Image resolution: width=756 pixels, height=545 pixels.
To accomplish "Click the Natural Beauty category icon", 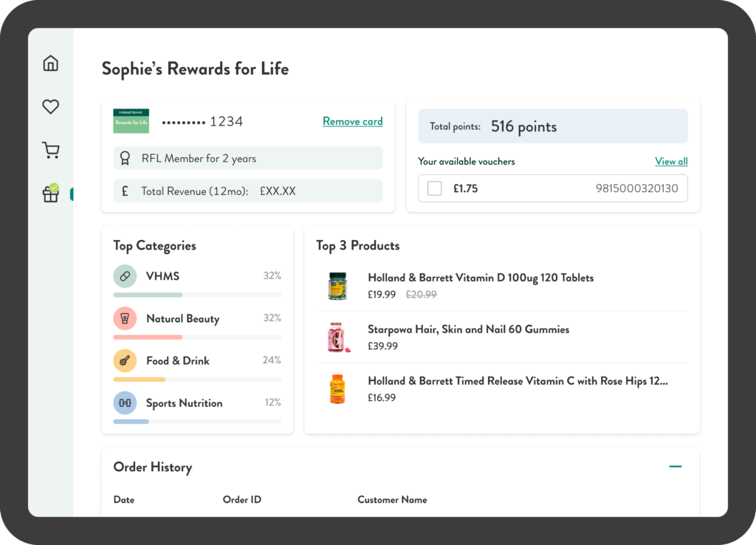I will coord(125,318).
